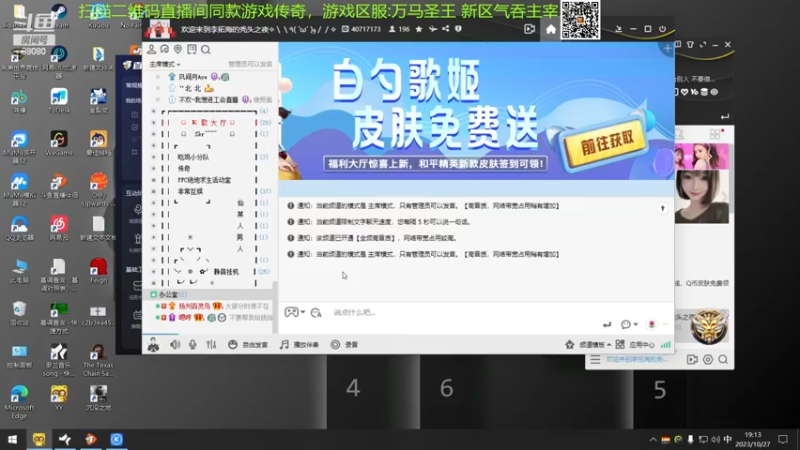Click the channel ID 40717173

click(x=361, y=29)
